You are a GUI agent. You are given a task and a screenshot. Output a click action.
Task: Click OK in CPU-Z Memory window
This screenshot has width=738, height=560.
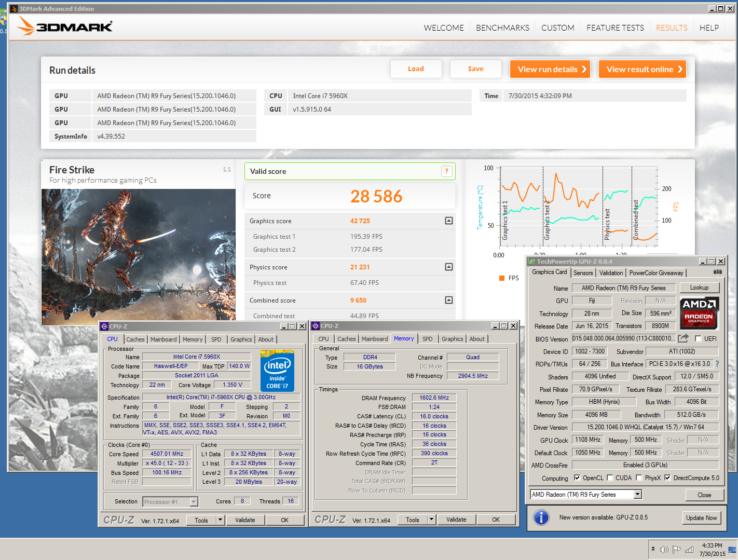[x=496, y=520]
